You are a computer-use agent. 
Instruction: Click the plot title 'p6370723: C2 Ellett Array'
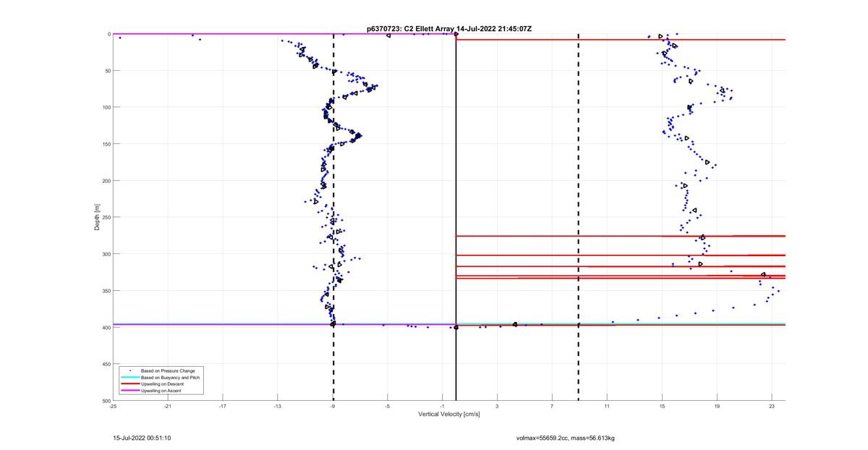click(411, 28)
